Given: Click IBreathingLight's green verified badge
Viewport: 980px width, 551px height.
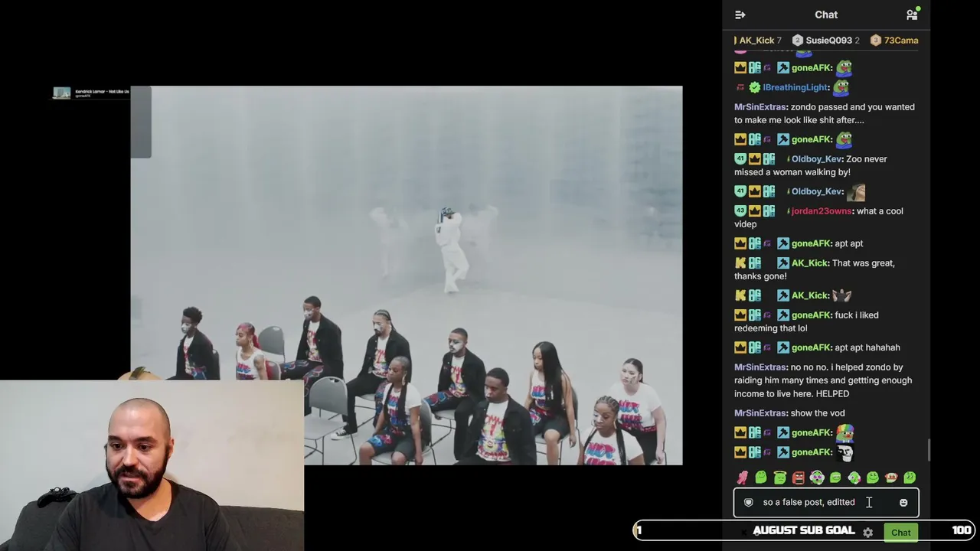Looking at the screenshot, I should (755, 88).
